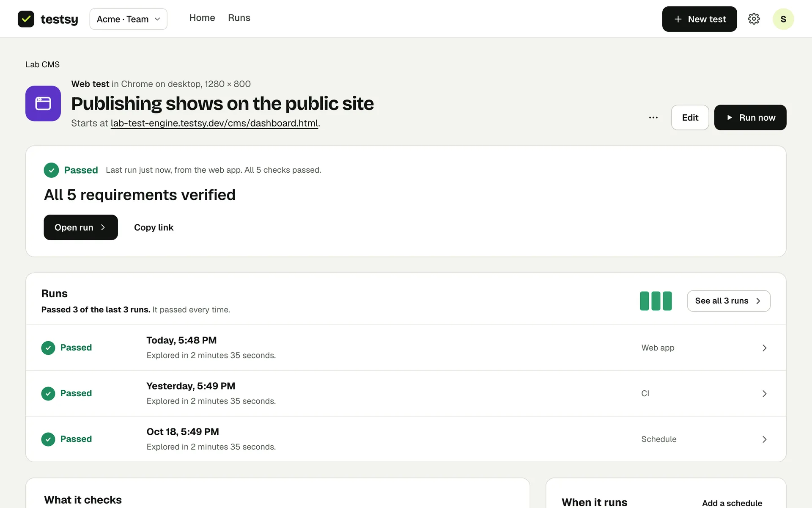Click See all 3 runs
Screen dimensions: 812x508
pyautogui.click(x=729, y=301)
